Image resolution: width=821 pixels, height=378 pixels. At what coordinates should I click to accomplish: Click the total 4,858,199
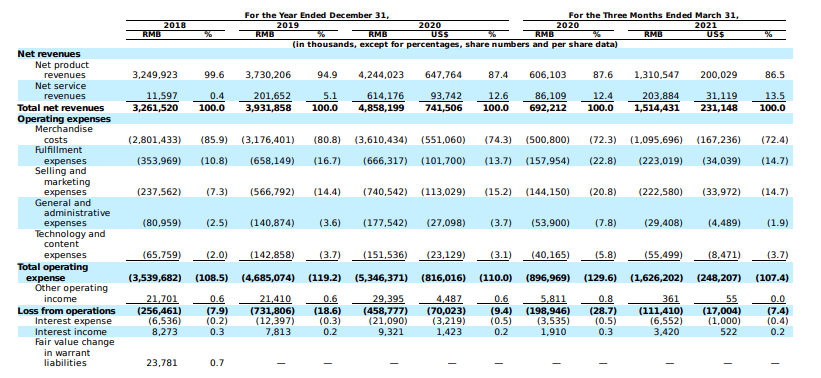click(x=381, y=108)
